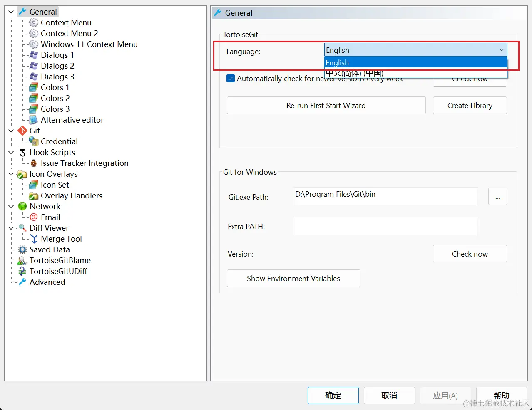Click the Merge Tool fork icon

(x=34, y=239)
